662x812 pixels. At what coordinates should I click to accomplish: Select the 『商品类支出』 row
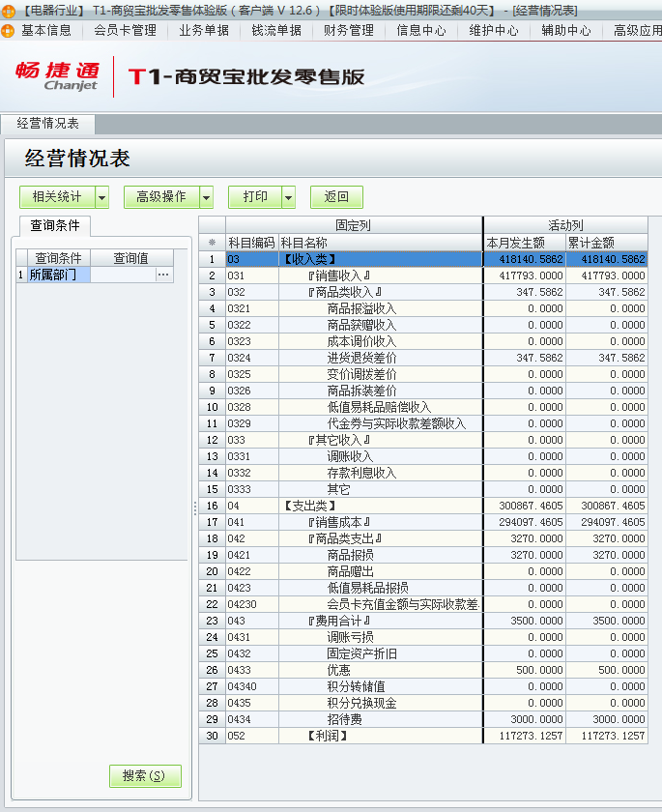click(x=423, y=538)
